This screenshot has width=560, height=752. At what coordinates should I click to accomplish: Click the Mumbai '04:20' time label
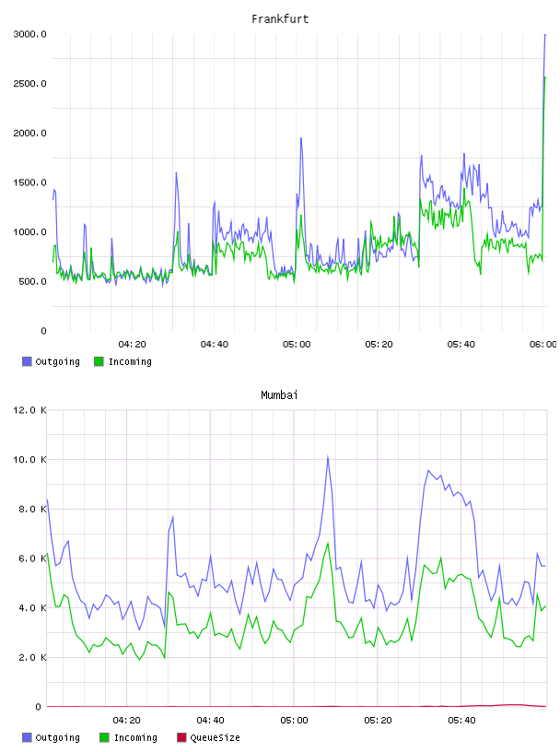126,720
